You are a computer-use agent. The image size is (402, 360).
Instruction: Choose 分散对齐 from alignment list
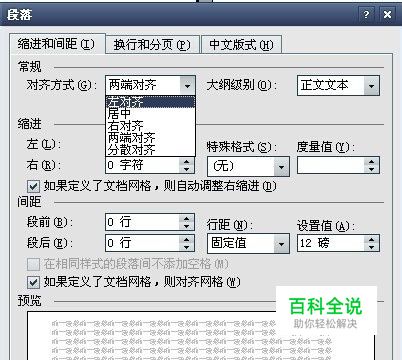(x=150, y=150)
